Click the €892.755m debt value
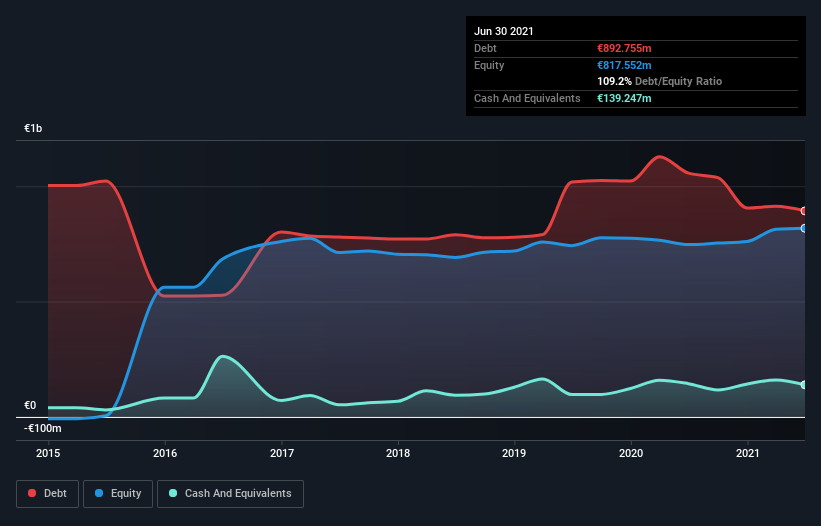 point(624,48)
